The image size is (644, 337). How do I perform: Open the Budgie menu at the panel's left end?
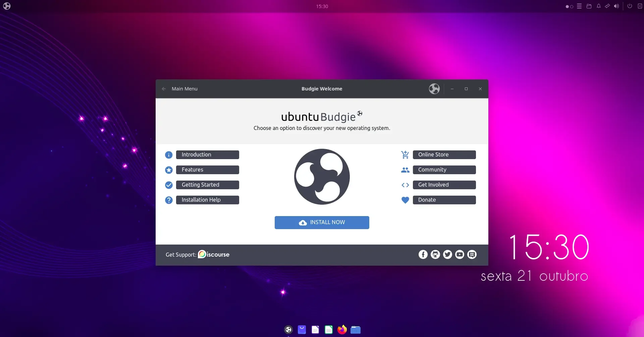tap(7, 6)
